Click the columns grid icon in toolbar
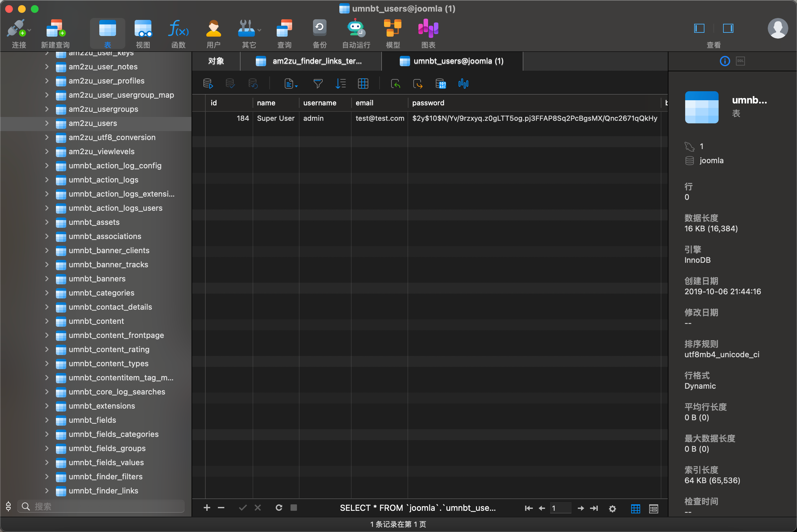 pyautogui.click(x=363, y=84)
